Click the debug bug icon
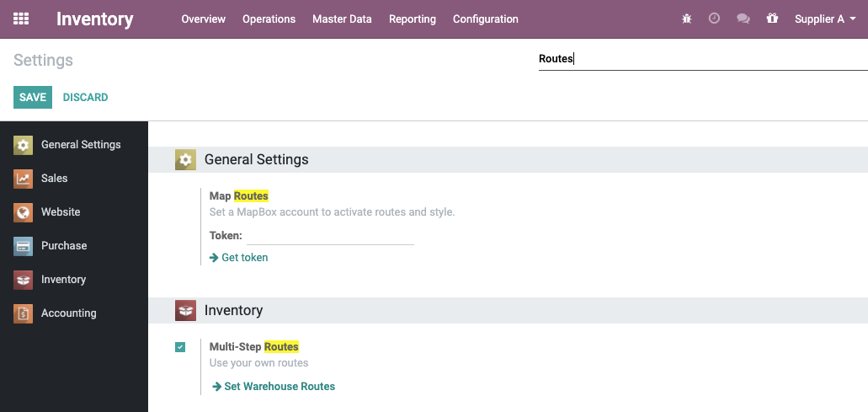The width and height of the screenshot is (868, 412). tap(687, 19)
